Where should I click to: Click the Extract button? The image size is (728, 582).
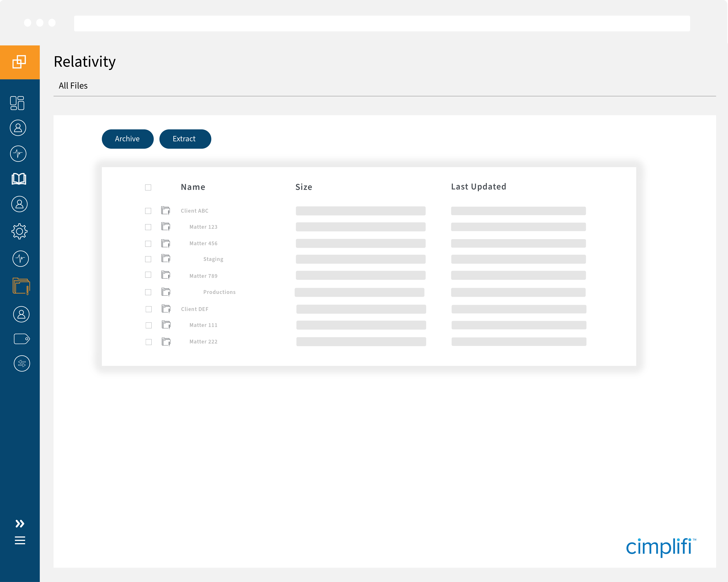pos(185,139)
